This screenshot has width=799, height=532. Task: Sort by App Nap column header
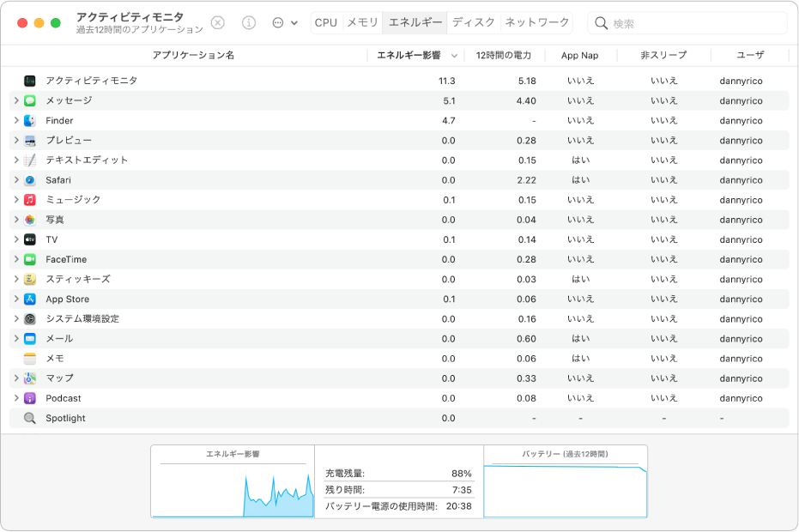tap(580, 56)
